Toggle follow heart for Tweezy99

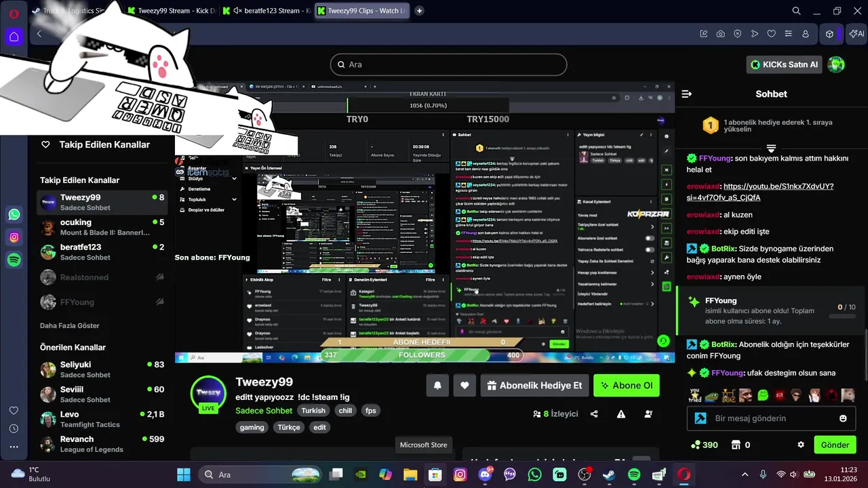tap(465, 386)
